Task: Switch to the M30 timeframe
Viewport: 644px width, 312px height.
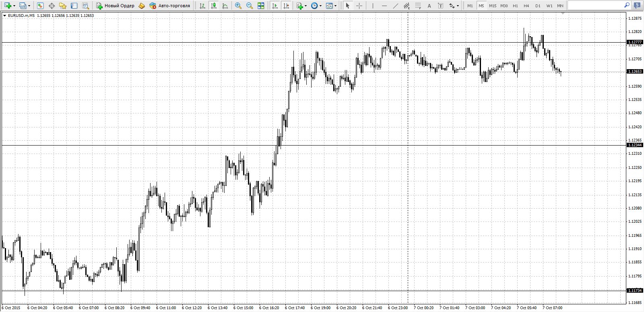Action: pyautogui.click(x=504, y=6)
